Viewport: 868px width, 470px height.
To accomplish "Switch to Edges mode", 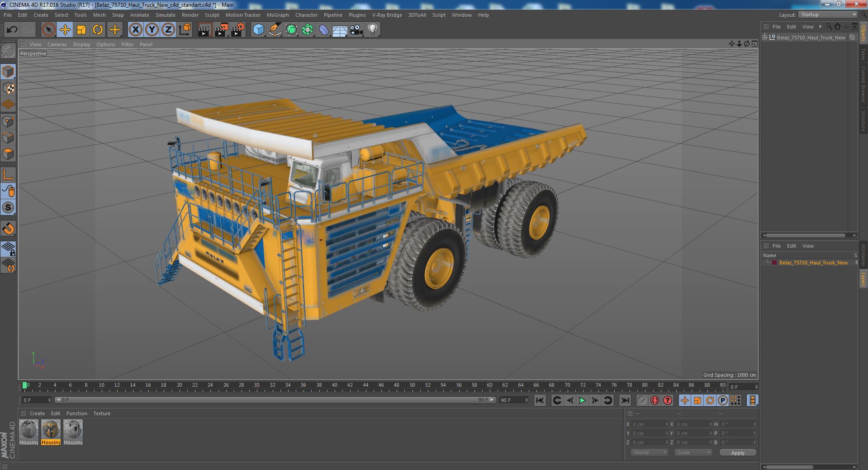I will (x=8, y=138).
